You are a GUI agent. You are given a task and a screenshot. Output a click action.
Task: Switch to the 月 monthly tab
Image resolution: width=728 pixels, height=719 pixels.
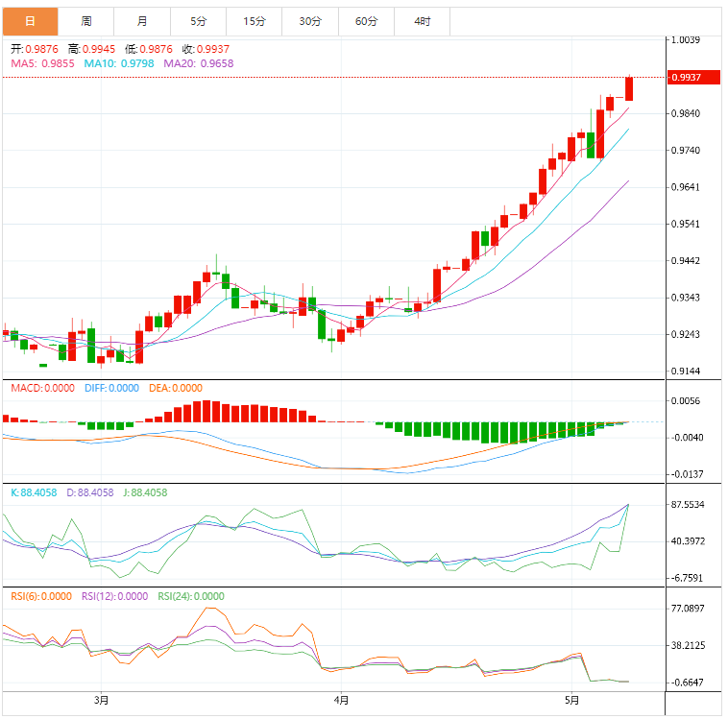pos(142,20)
